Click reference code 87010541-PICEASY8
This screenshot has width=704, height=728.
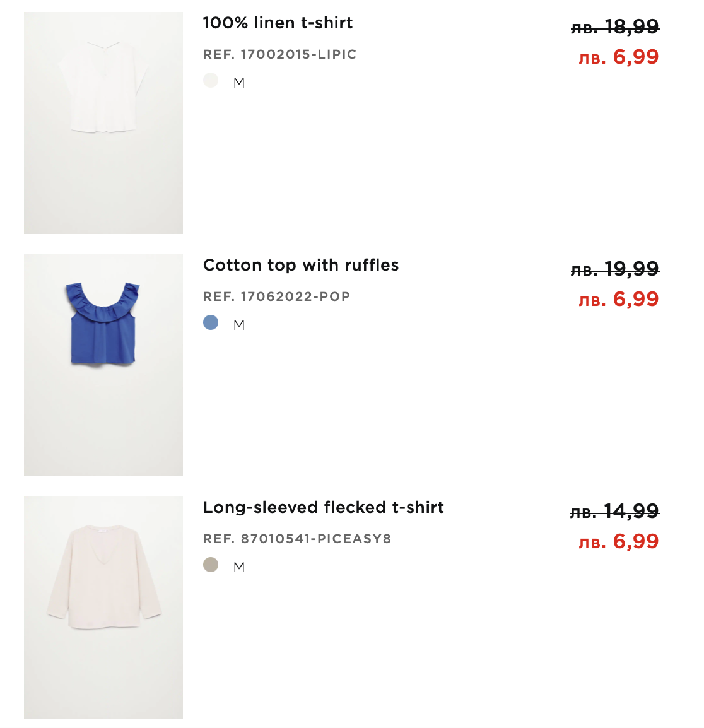[x=297, y=539]
